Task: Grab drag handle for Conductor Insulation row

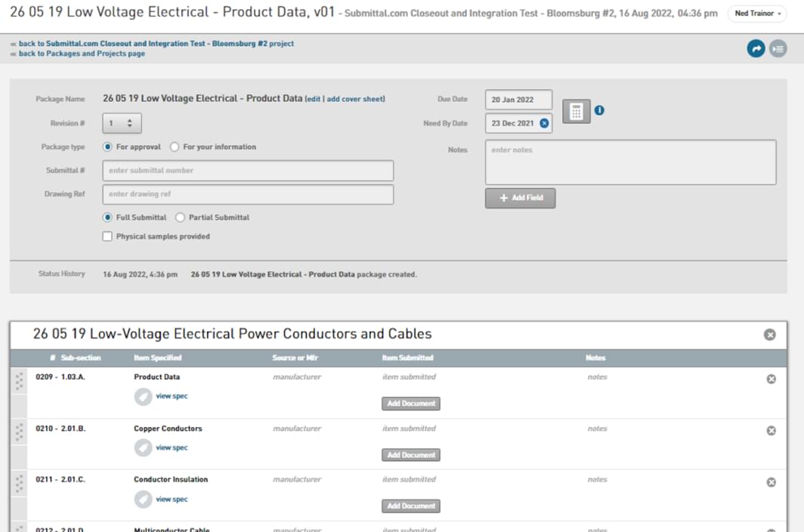Action: pyautogui.click(x=19, y=484)
